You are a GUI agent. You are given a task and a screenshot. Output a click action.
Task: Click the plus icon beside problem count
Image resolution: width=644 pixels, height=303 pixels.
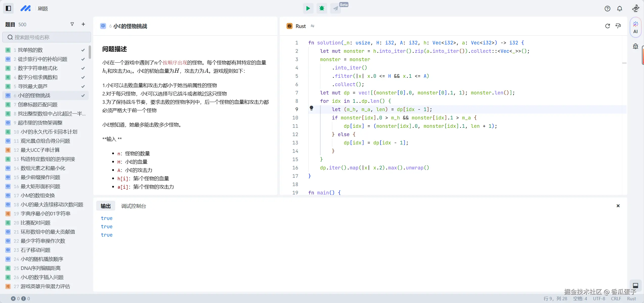click(x=83, y=24)
